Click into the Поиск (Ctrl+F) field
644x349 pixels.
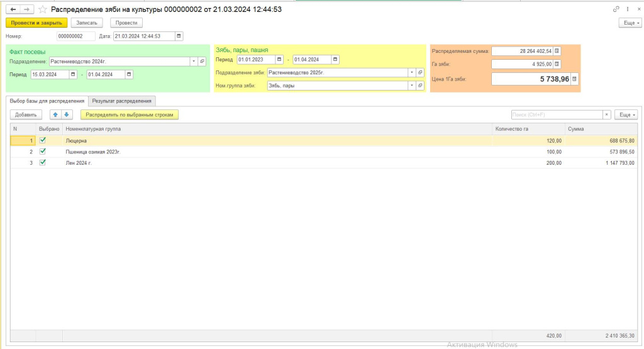(556, 115)
